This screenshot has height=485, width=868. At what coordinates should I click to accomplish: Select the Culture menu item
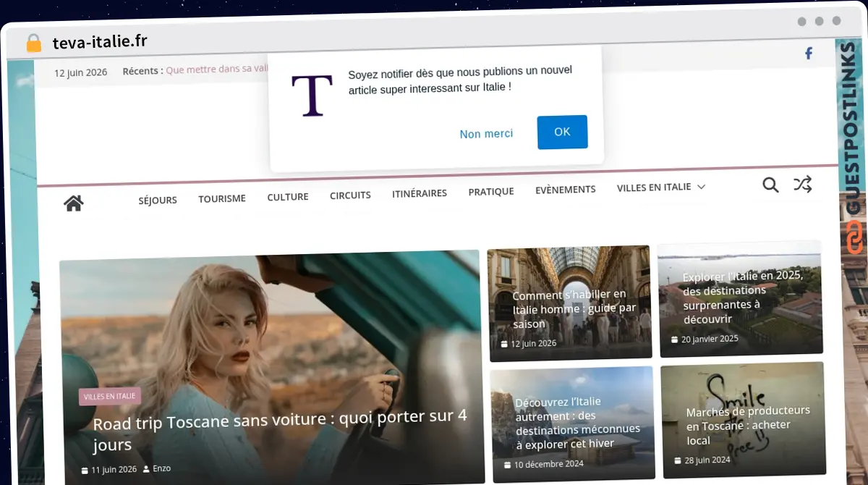(288, 197)
